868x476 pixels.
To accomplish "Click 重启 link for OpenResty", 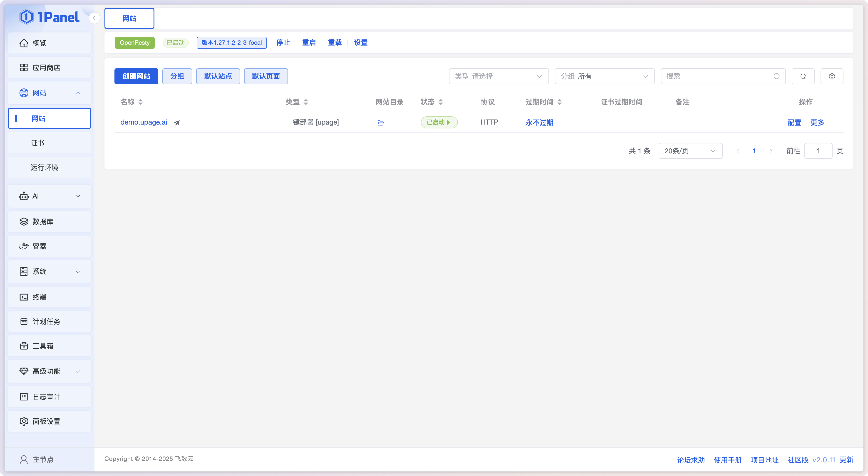I will [x=309, y=43].
